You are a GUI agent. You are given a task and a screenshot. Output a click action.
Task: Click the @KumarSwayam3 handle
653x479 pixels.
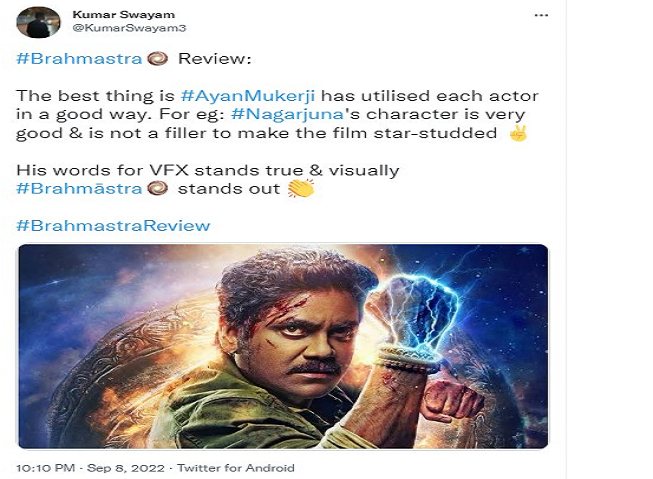(129, 28)
